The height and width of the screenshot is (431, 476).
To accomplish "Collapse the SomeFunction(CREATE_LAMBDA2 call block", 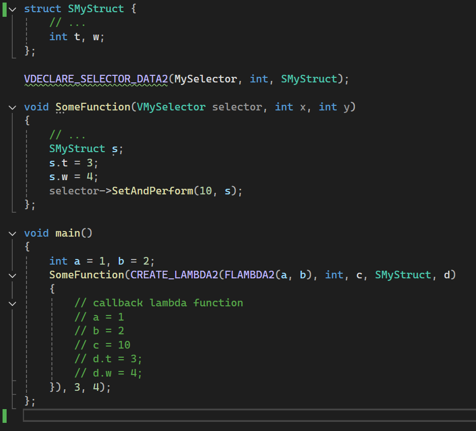I will click(x=12, y=276).
